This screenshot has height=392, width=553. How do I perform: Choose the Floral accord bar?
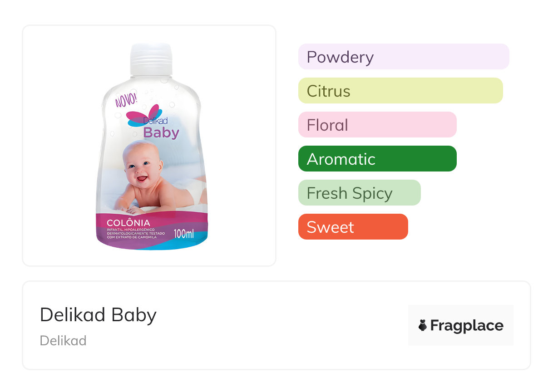377,125
